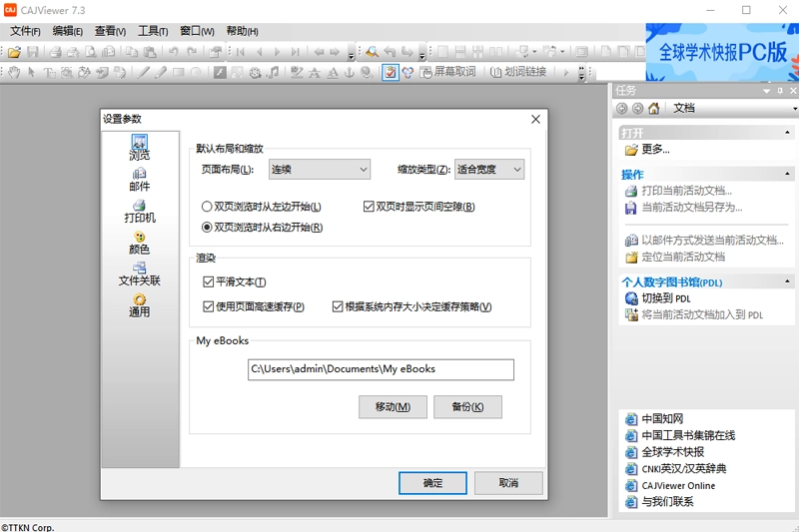Click the open file folder toolbar icon
The width and height of the screenshot is (799, 532).
tap(15, 52)
